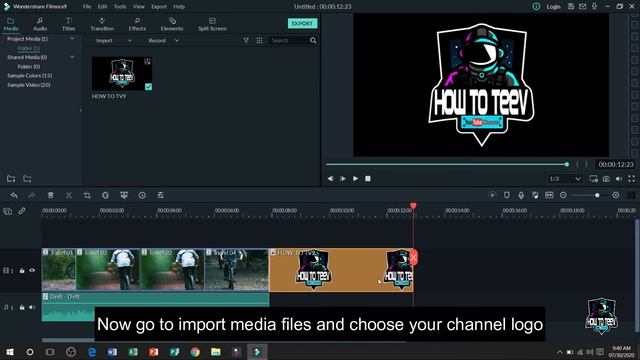Delete the selected clip with trash icon

(x=51, y=196)
